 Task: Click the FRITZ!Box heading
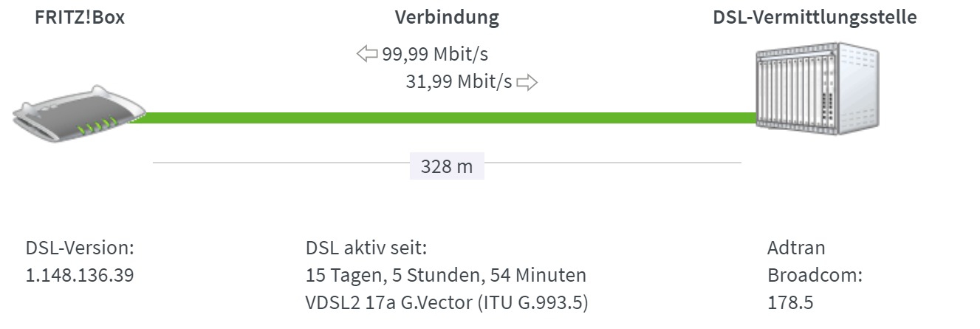pos(80,18)
